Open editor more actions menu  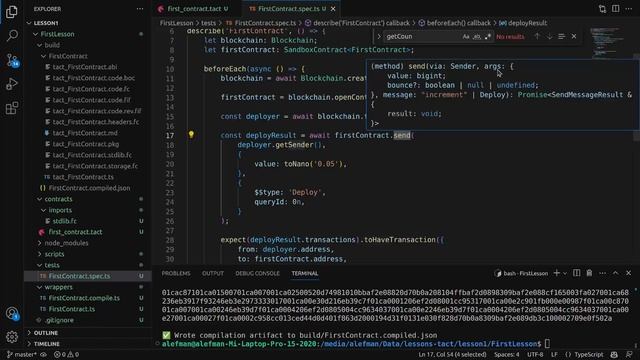tap(629, 9)
